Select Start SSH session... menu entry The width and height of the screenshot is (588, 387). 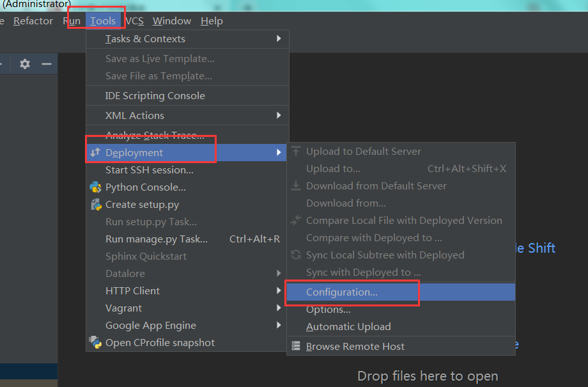(150, 170)
